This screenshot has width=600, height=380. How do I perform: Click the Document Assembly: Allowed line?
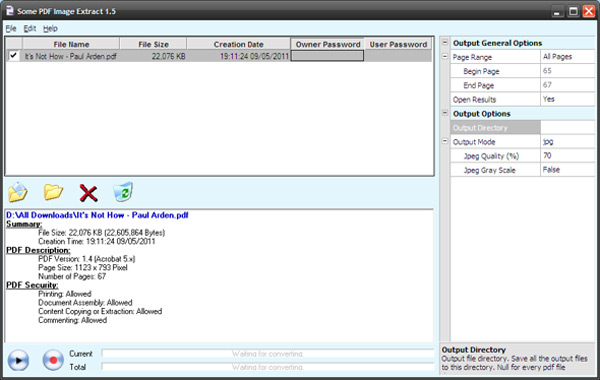point(85,302)
